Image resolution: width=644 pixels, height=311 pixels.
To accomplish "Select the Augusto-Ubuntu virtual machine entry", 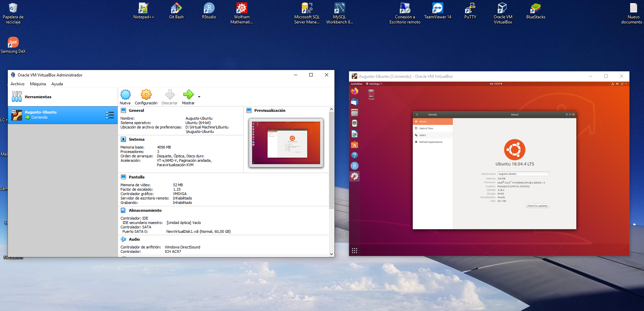I will [63, 115].
